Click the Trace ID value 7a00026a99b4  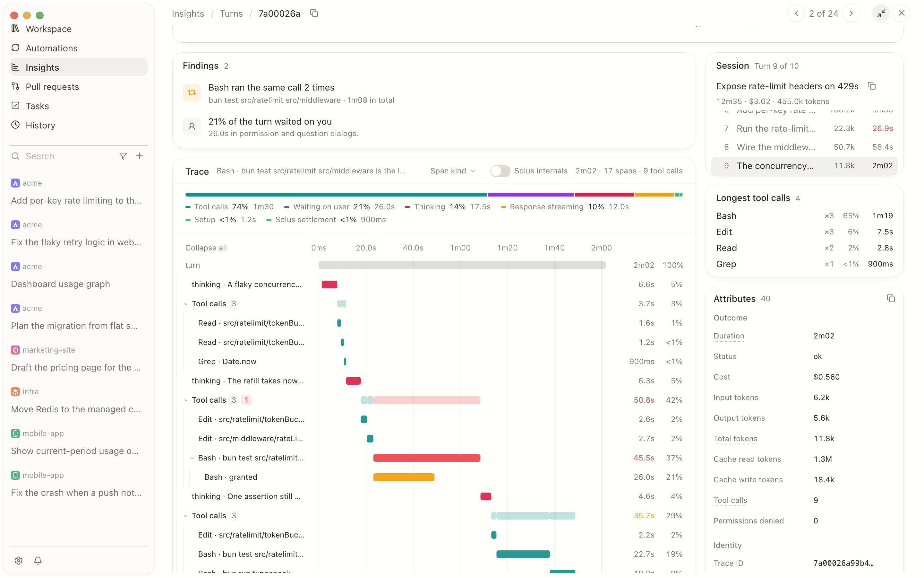[x=843, y=563]
